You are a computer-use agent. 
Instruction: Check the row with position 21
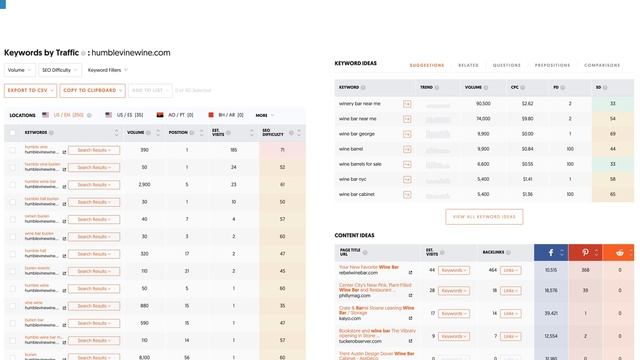pyautogui.click(x=13, y=271)
